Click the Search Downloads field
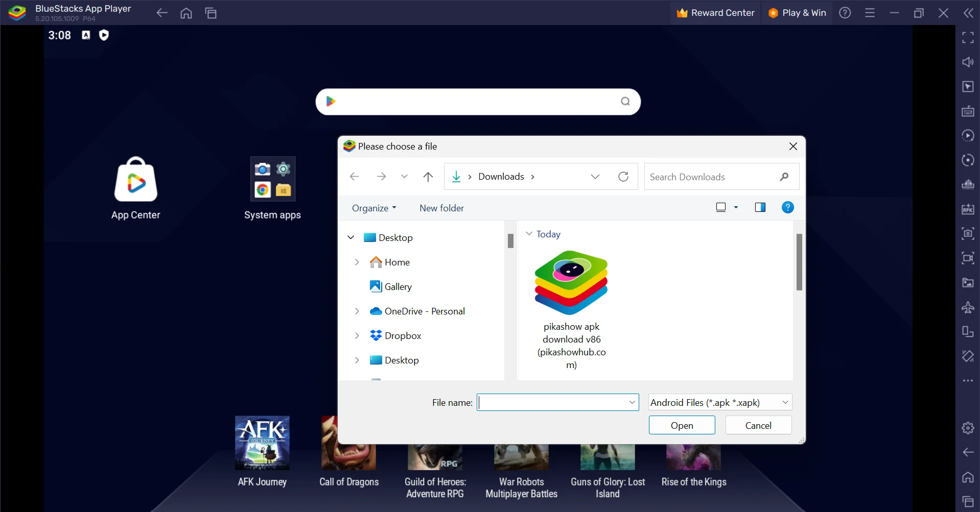This screenshot has width=980, height=512. [x=721, y=177]
